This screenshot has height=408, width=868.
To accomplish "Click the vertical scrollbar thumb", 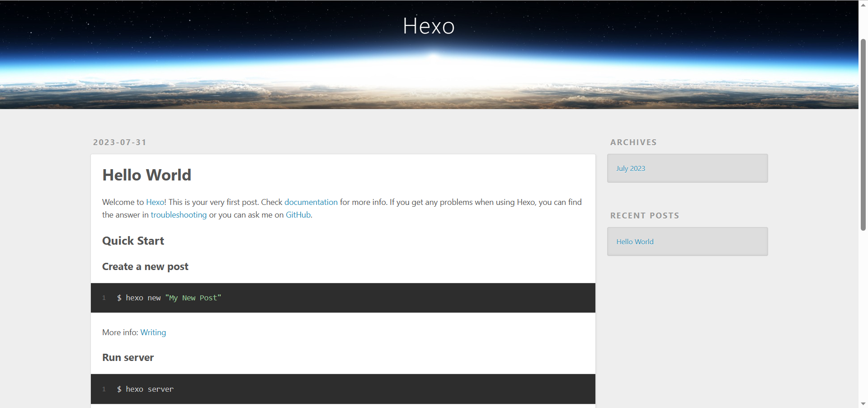I will [x=863, y=135].
